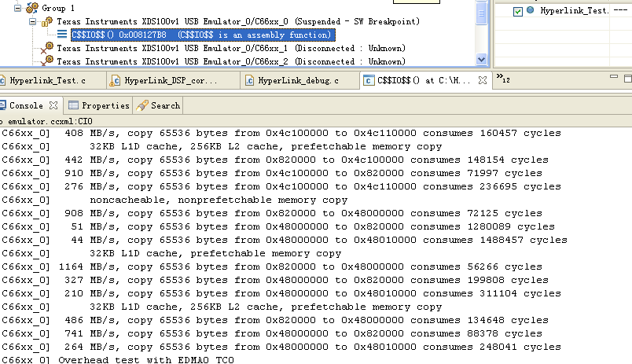Screen dimensions: 632x364
Task: Click the 486 MB/s console line
Action: coord(275,320)
